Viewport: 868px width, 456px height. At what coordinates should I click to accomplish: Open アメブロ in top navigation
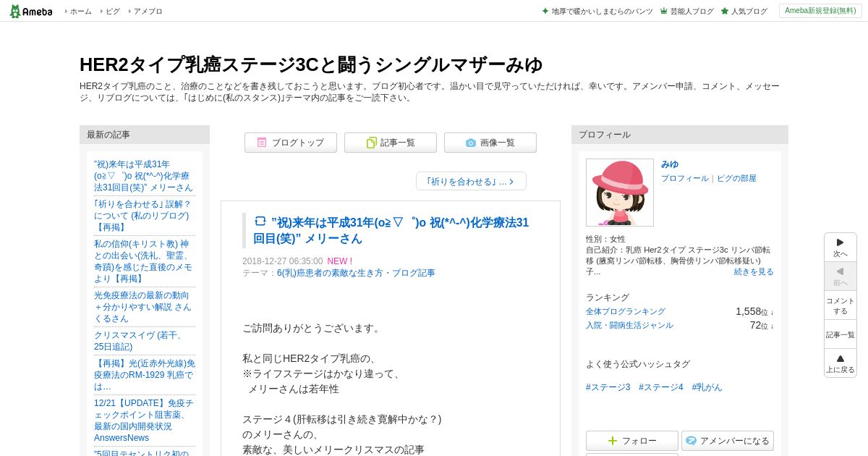148,12
